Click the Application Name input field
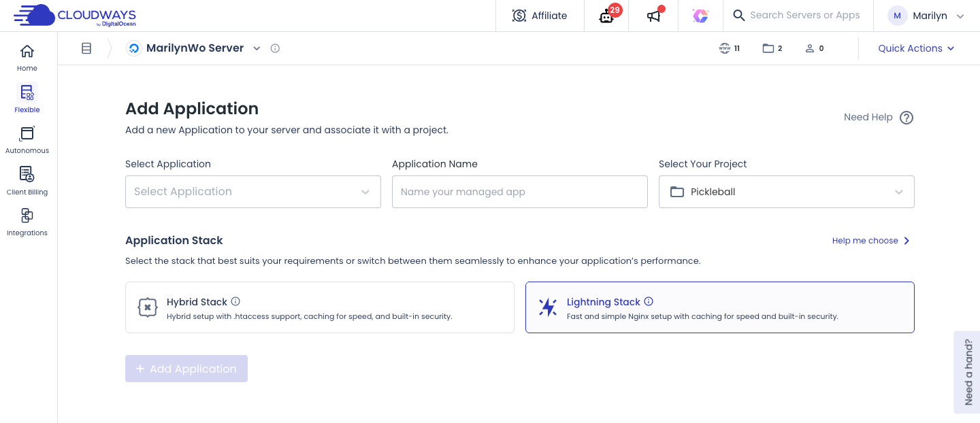 point(519,191)
